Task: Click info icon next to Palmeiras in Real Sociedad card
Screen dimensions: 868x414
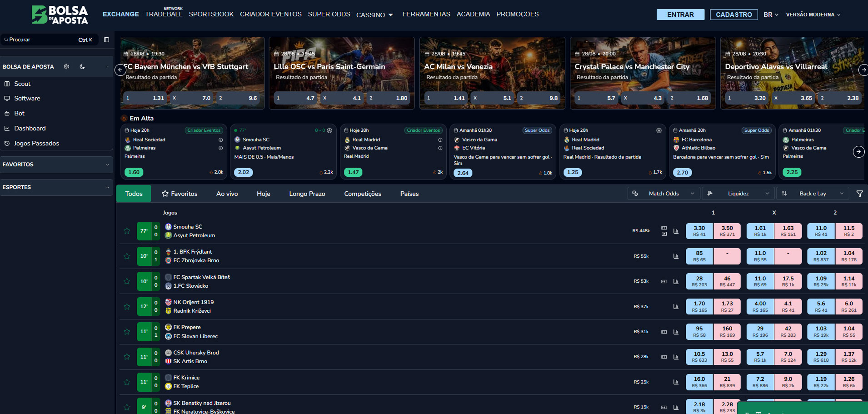Action: 220,148
